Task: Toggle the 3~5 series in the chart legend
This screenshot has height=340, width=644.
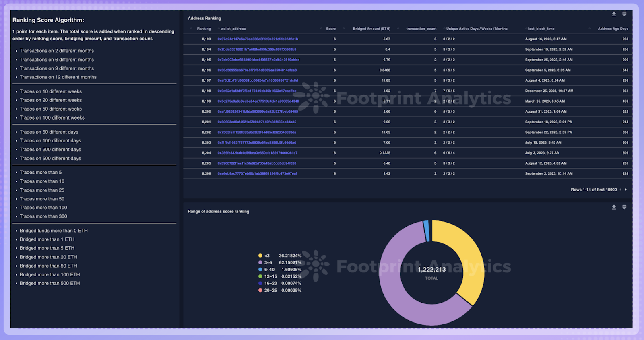Action: pyautogui.click(x=268, y=262)
